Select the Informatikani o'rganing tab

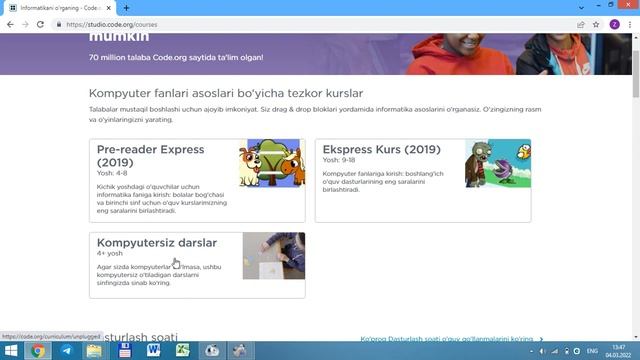coord(60,8)
